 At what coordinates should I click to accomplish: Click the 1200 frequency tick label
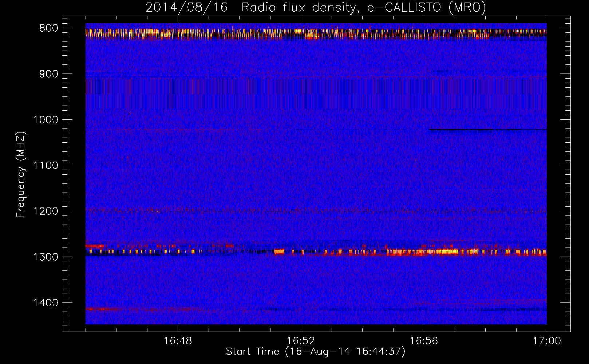coord(46,211)
